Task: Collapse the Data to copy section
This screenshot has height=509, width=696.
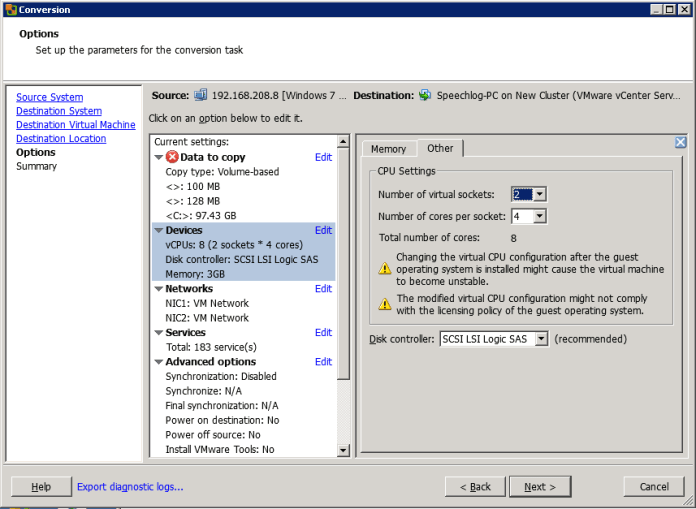Action: coord(159,158)
